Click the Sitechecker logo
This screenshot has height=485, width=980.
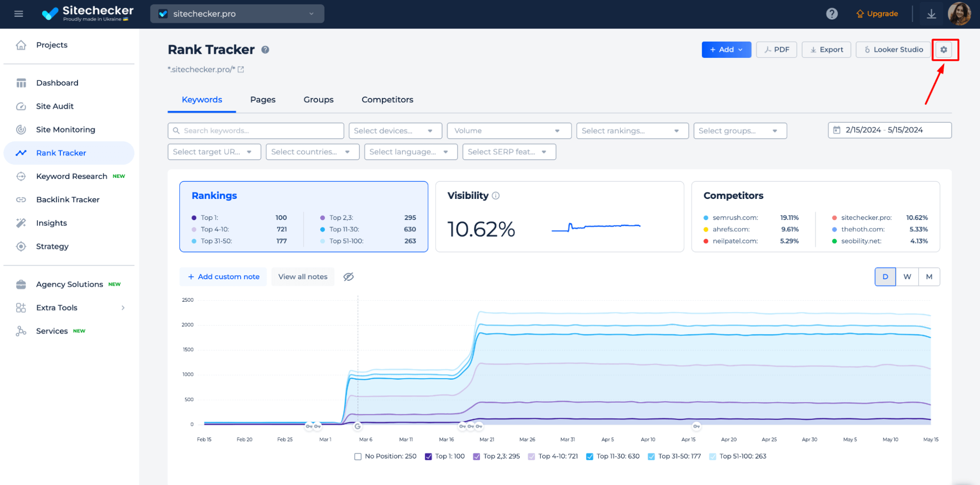88,13
